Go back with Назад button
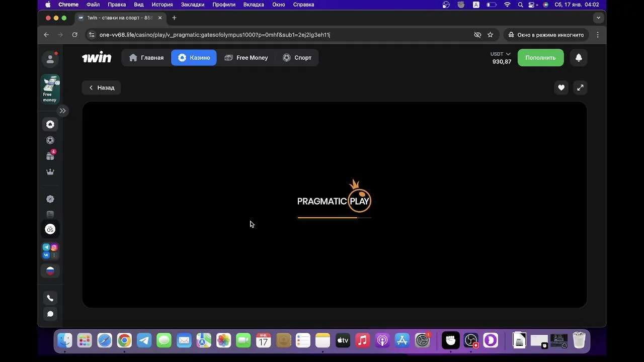This screenshot has width=644, height=362. [102, 87]
